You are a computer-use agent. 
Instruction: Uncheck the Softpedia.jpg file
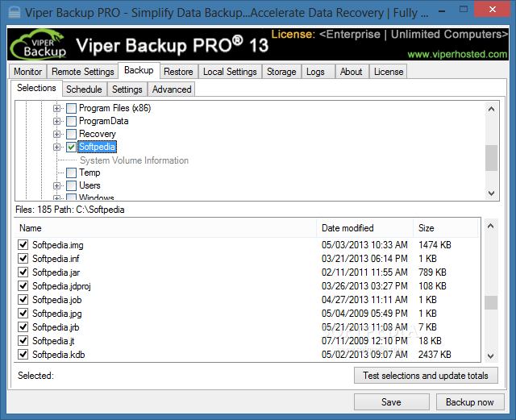click(23, 313)
